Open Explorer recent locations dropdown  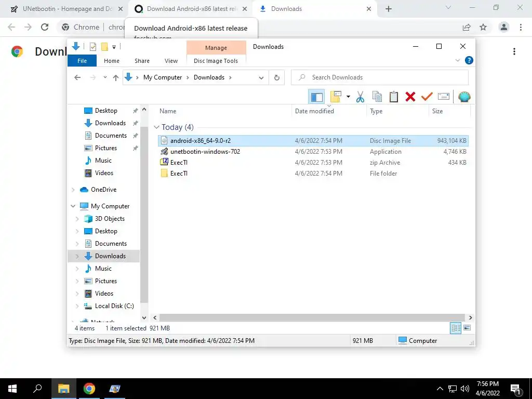pyautogui.click(x=105, y=77)
